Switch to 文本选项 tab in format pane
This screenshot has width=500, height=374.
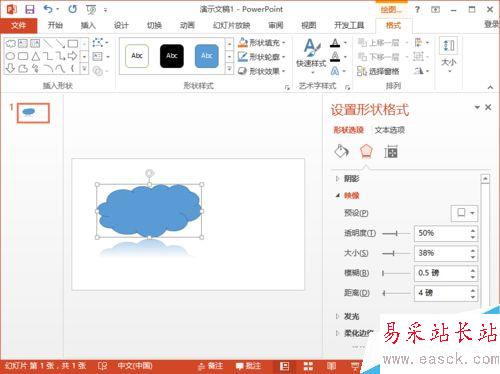click(390, 130)
